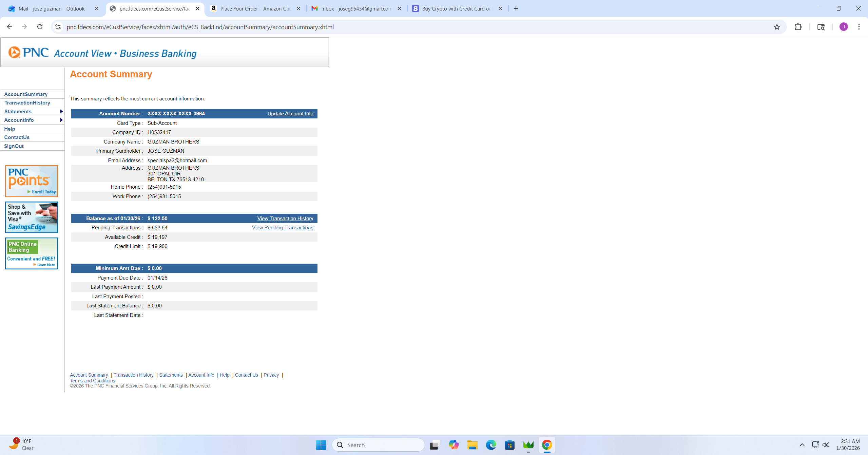Reload the page with refresh icon
Screen dimensions: 868x455
click(x=40, y=27)
